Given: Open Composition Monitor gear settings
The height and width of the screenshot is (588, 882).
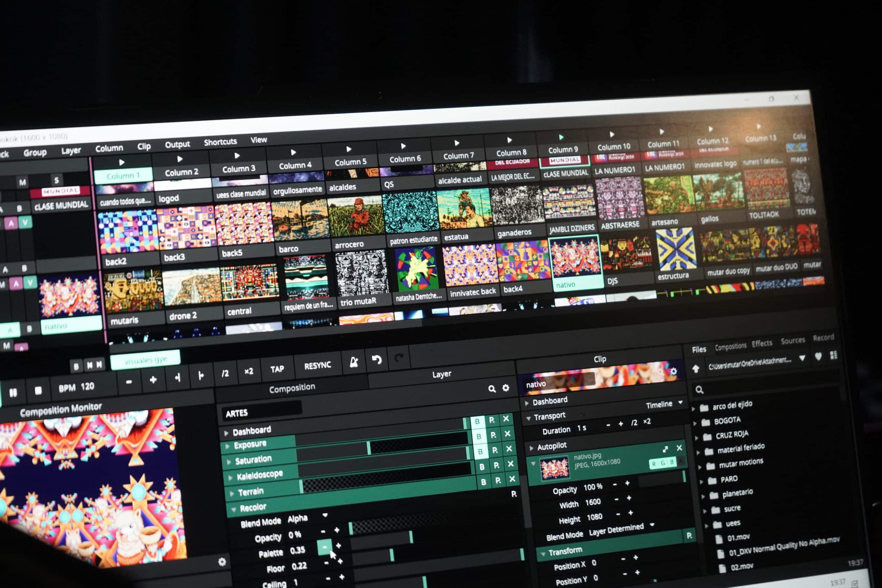Looking at the screenshot, I should pos(222,561).
